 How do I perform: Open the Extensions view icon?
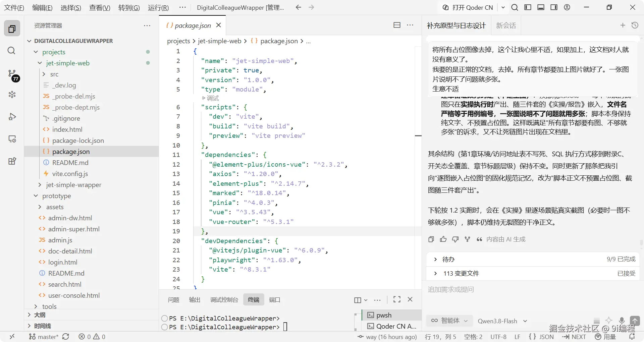(12, 161)
